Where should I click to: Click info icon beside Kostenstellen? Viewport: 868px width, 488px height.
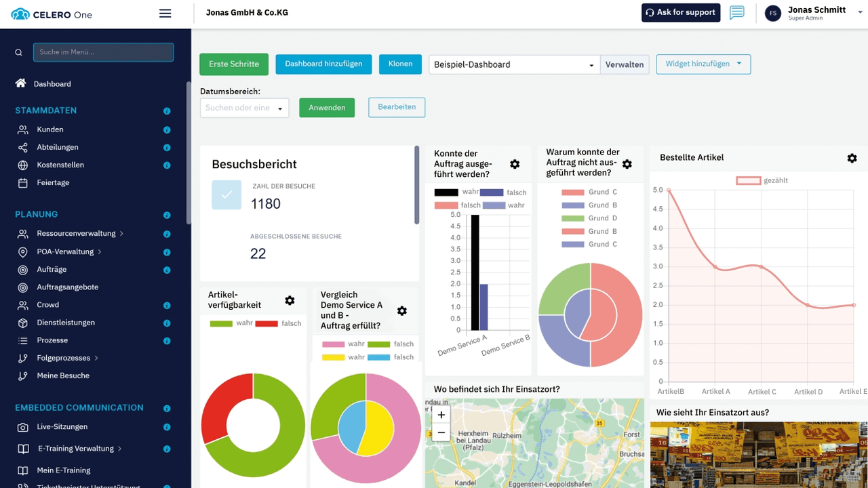pos(167,165)
